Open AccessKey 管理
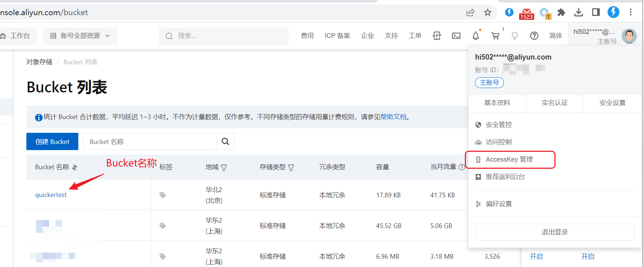 coord(510,159)
